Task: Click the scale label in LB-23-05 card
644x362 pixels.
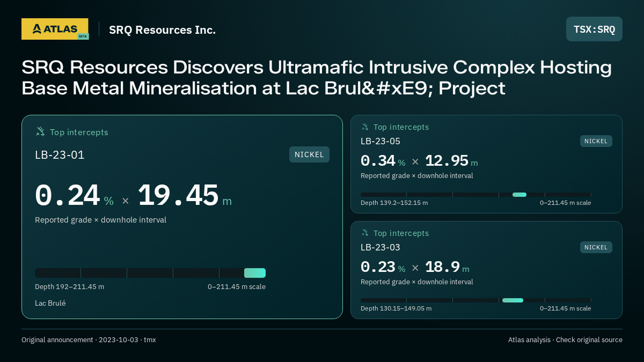Action: point(566,203)
